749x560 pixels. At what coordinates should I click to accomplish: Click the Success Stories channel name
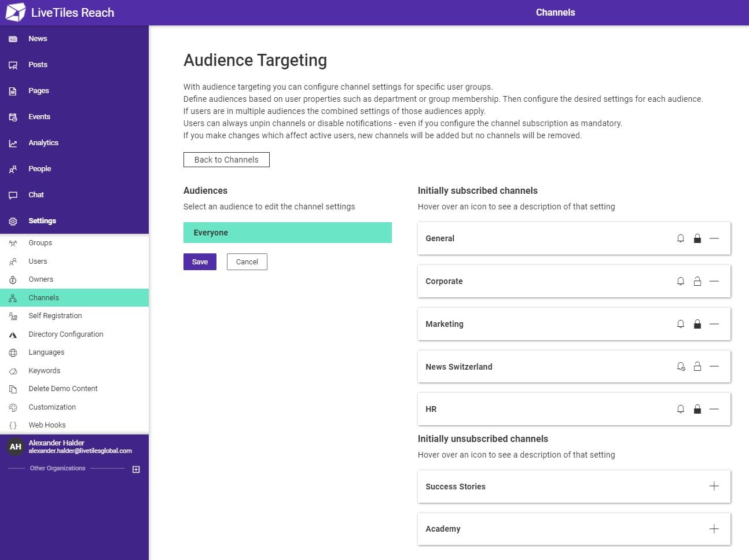456,487
